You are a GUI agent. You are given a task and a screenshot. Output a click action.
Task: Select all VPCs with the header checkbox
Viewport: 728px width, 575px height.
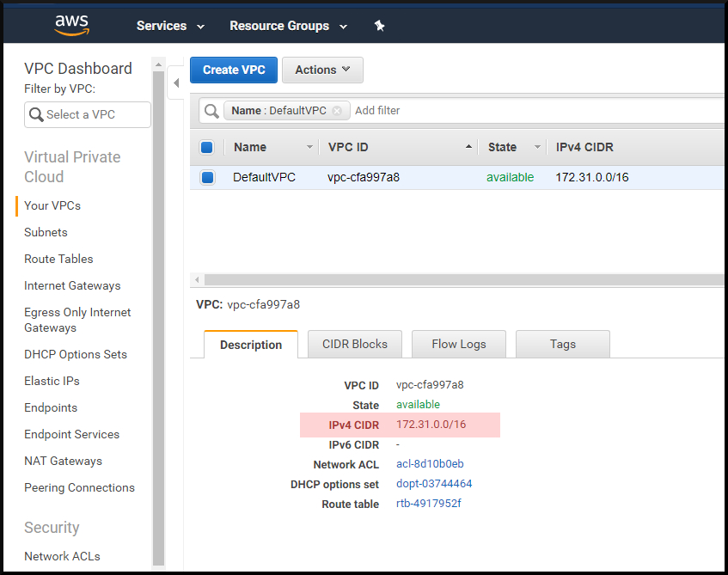pos(206,147)
